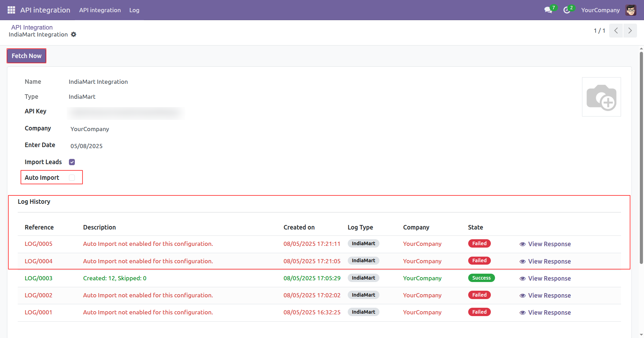Viewport: 644px width, 338px height.
Task: Open the API integration menu item
Action: (100, 10)
